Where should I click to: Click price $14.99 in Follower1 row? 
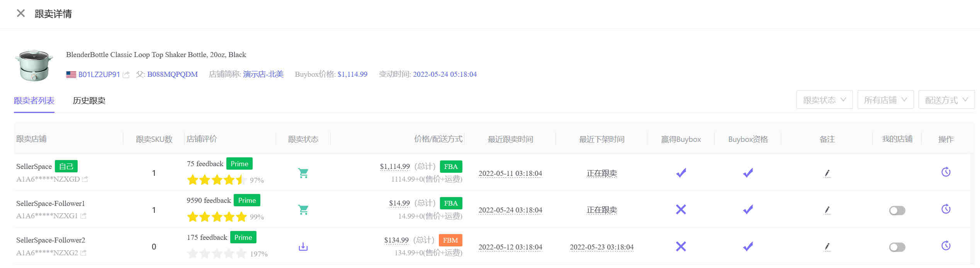point(399,203)
